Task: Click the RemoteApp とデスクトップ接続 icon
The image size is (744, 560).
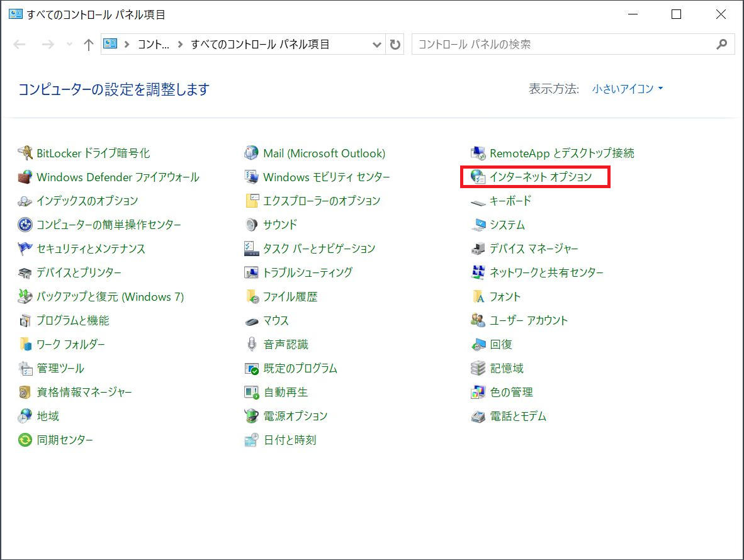Action: click(478, 153)
